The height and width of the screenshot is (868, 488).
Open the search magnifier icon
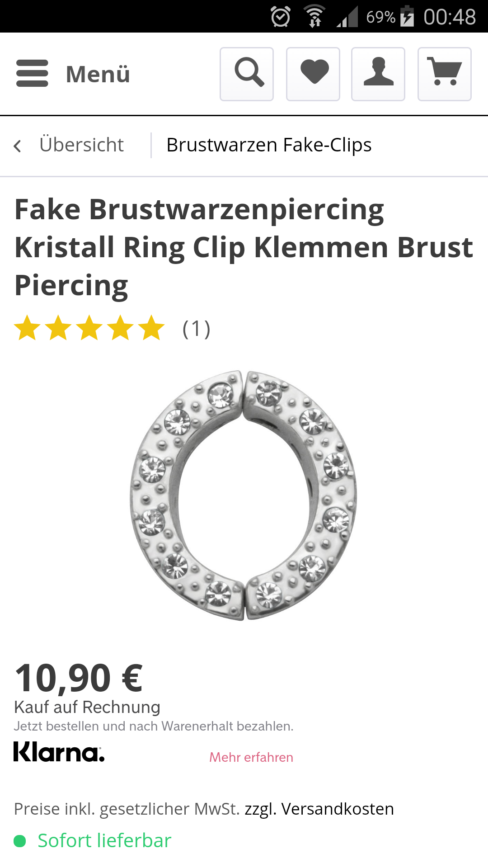coord(247,74)
